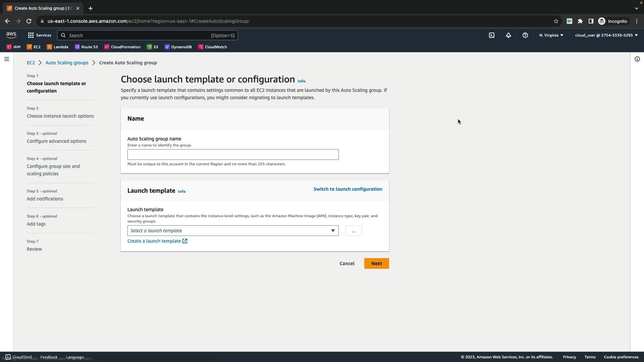644x362 pixels.
Task: Open the S3 bookmark shortcut
Action: pos(153,47)
